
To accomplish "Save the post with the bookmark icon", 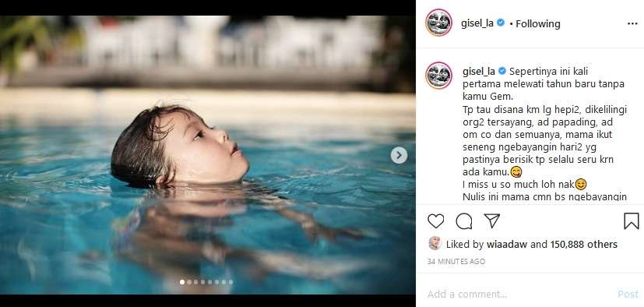I will click(x=632, y=221).
